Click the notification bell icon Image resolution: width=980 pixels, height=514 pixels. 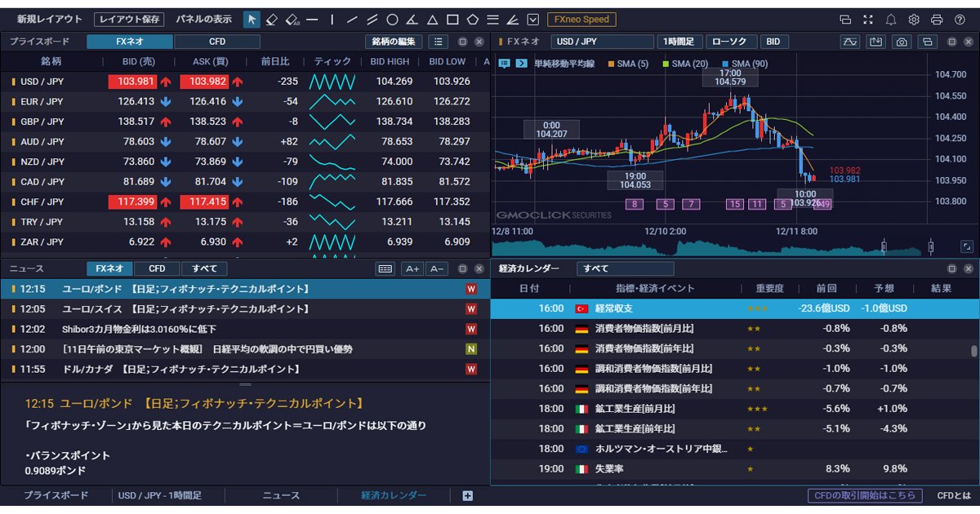pos(892,20)
